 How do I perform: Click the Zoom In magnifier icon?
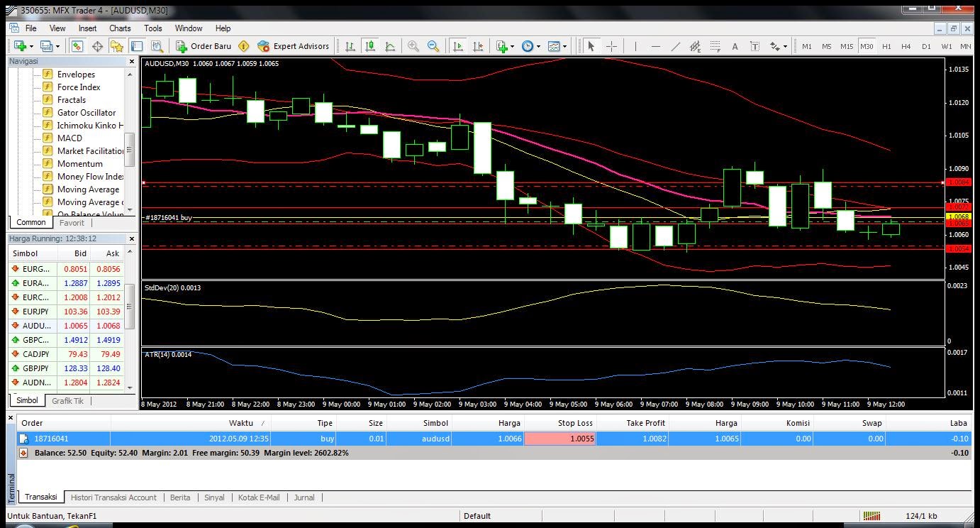tap(413, 46)
